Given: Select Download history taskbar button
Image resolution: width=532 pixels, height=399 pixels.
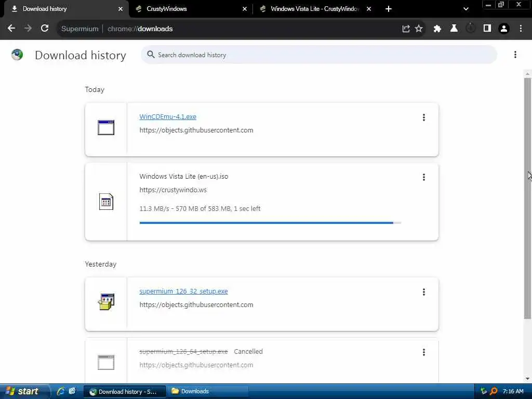Looking at the screenshot, I should (125, 392).
